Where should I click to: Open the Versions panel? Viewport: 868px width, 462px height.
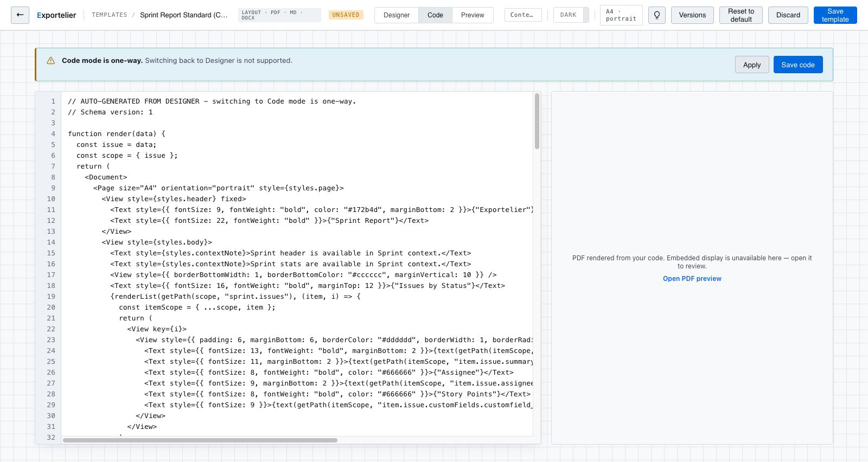point(692,15)
